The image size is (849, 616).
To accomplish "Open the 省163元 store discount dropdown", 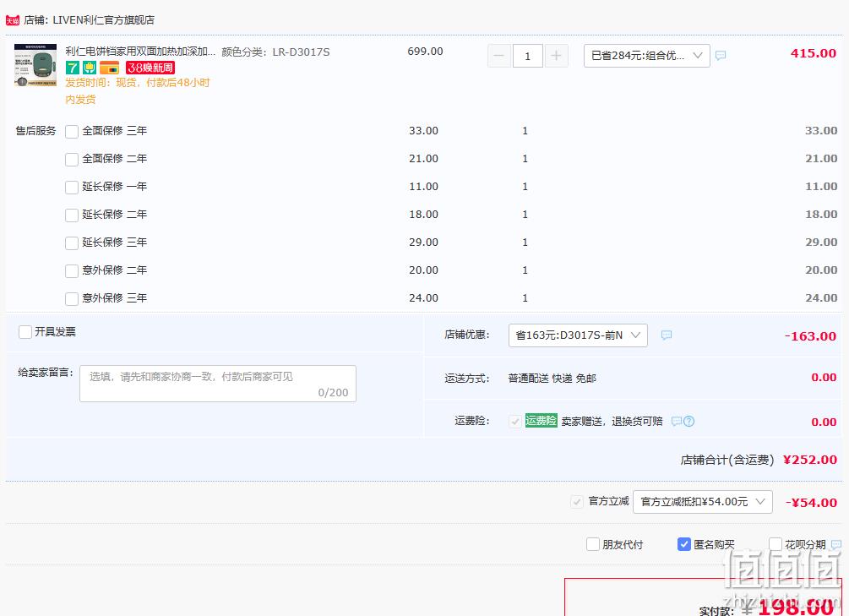I will tap(578, 335).
